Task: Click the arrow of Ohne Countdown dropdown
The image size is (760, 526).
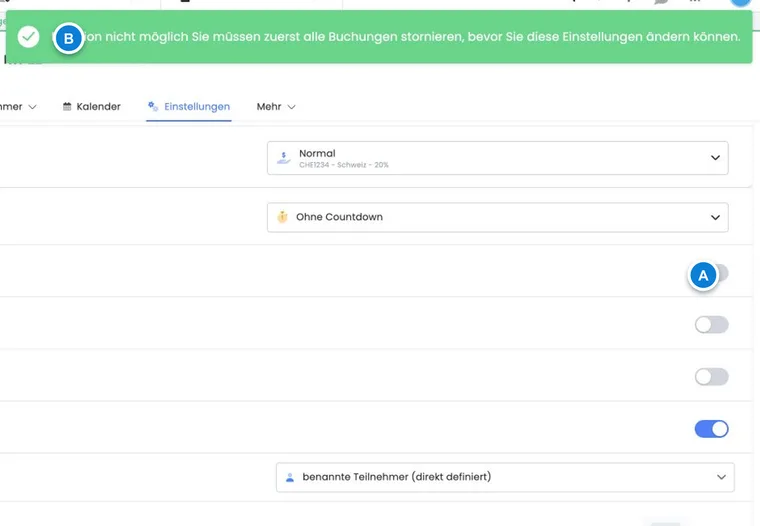Action: [715, 217]
